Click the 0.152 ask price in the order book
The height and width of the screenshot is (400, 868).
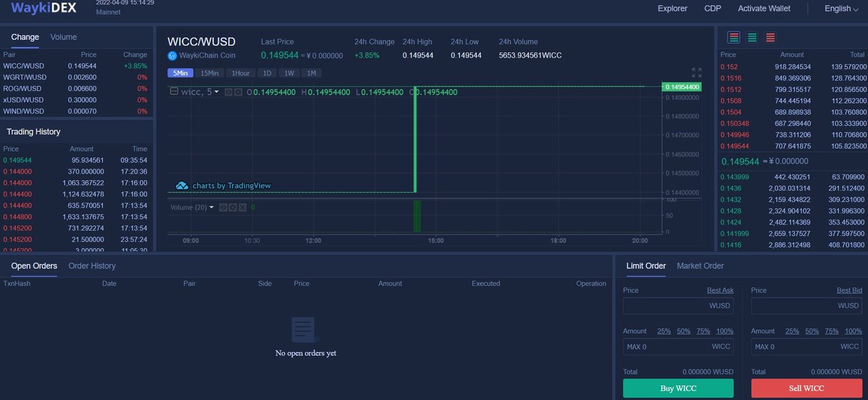coord(728,67)
